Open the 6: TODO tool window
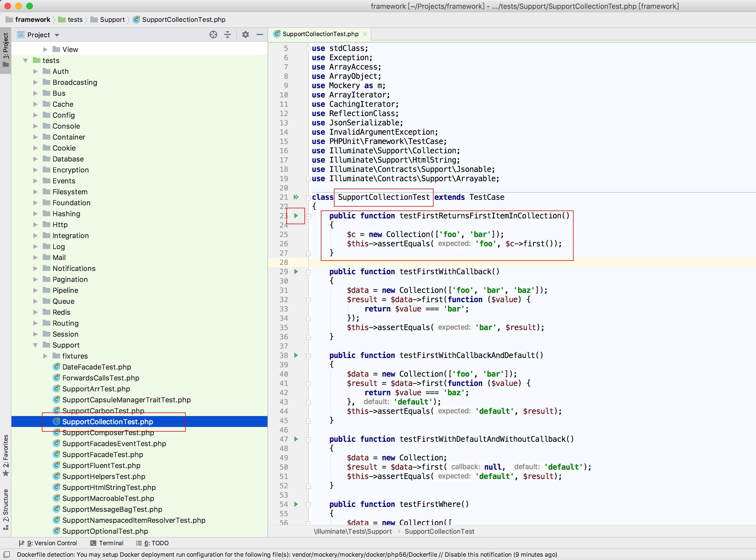This screenshot has width=756, height=560. (x=152, y=543)
